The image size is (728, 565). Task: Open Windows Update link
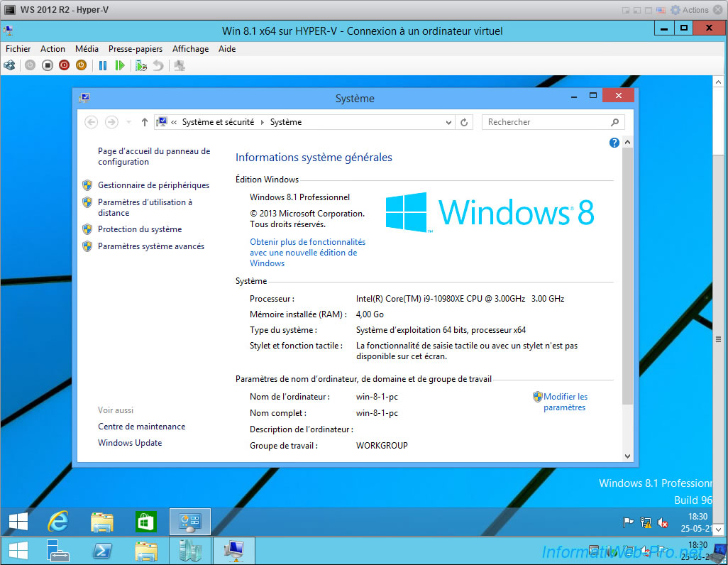click(x=130, y=443)
